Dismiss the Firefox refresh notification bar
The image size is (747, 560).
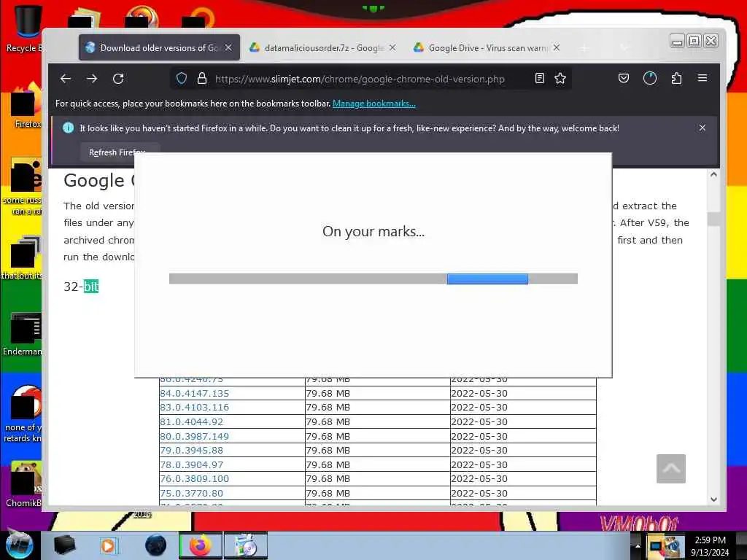(x=703, y=128)
